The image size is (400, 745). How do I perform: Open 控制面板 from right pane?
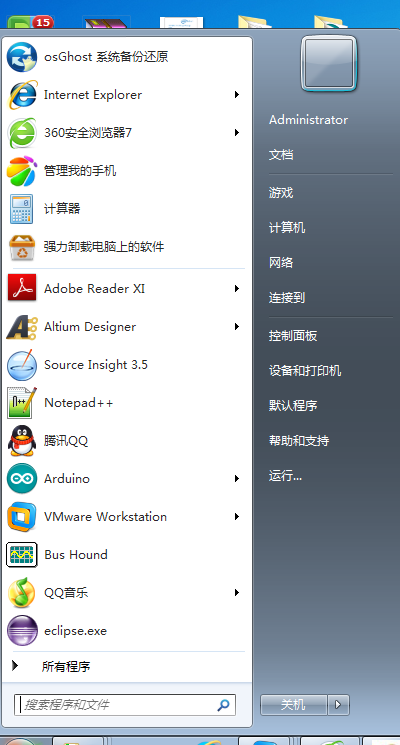[x=293, y=336]
